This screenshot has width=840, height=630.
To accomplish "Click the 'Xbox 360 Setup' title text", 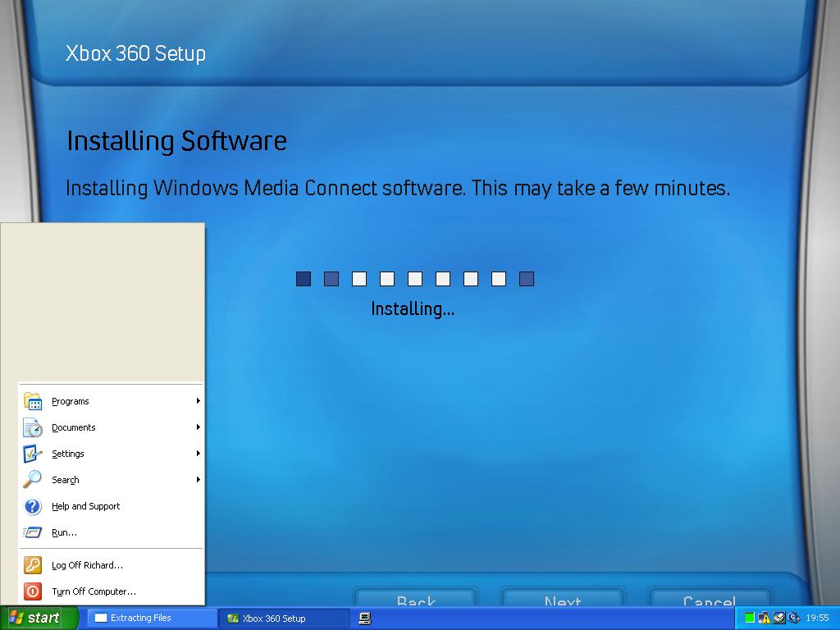I will [x=135, y=53].
